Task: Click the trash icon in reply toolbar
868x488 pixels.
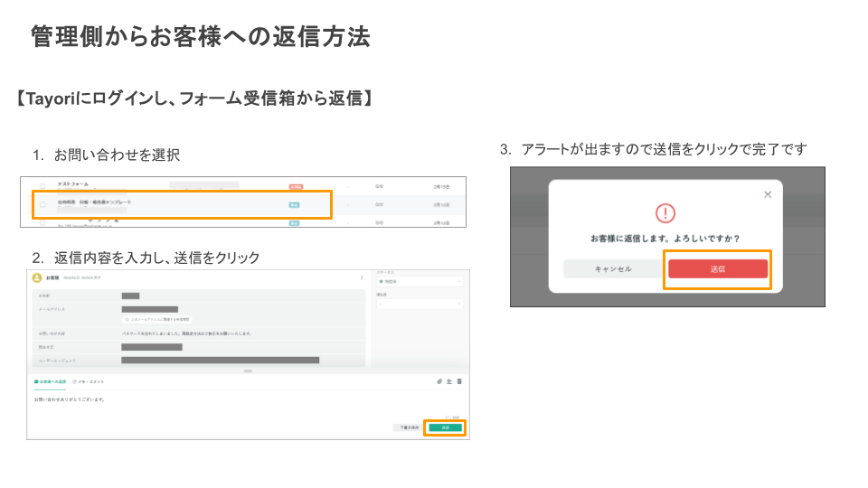Action: click(x=459, y=381)
